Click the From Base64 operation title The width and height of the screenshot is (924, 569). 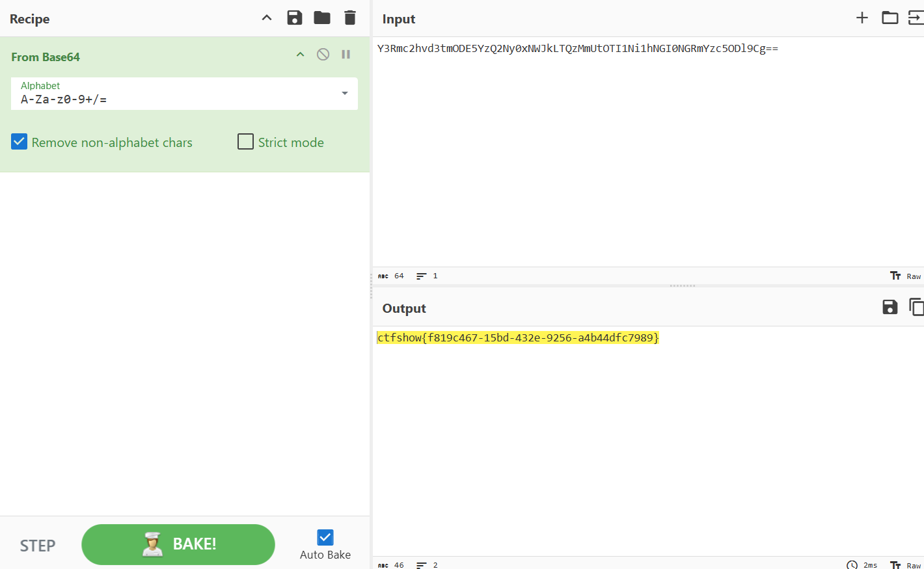click(46, 57)
